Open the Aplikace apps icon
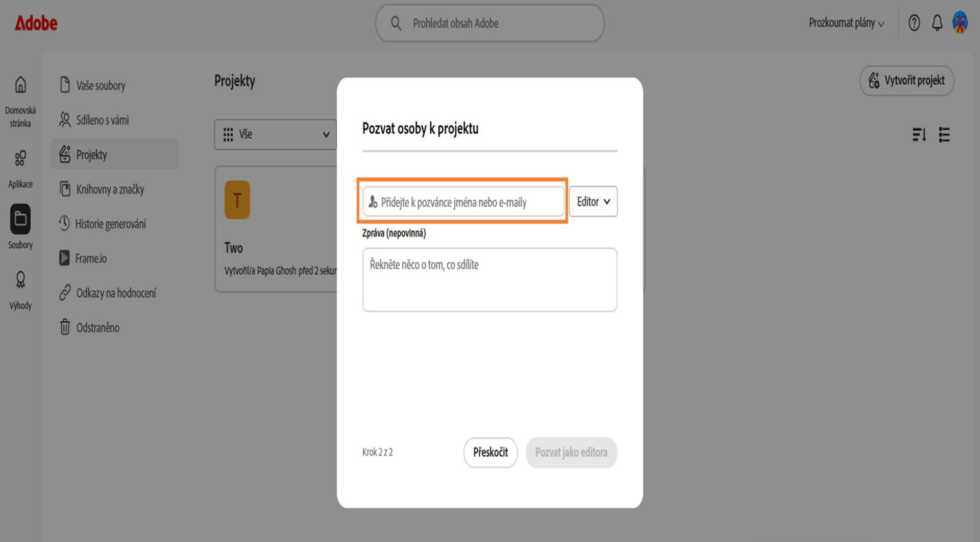The image size is (980, 542). [20, 158]
